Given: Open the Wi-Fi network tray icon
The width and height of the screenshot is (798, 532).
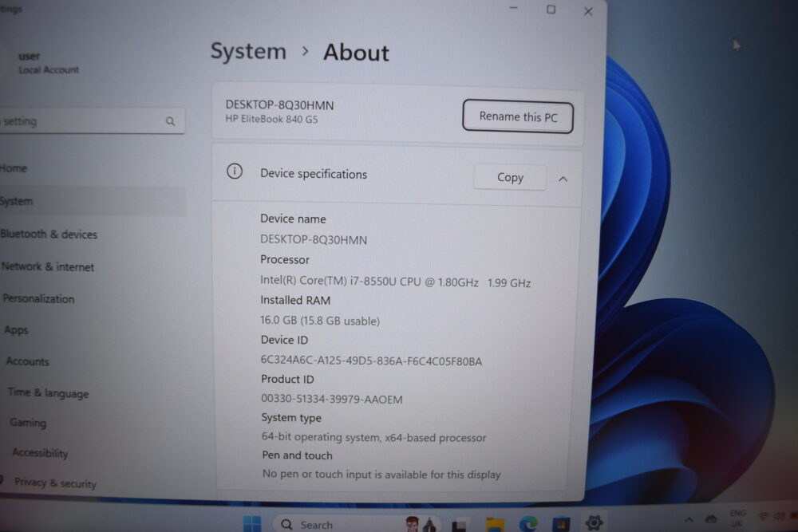Looking at the screenshot, I should [764, 516].
